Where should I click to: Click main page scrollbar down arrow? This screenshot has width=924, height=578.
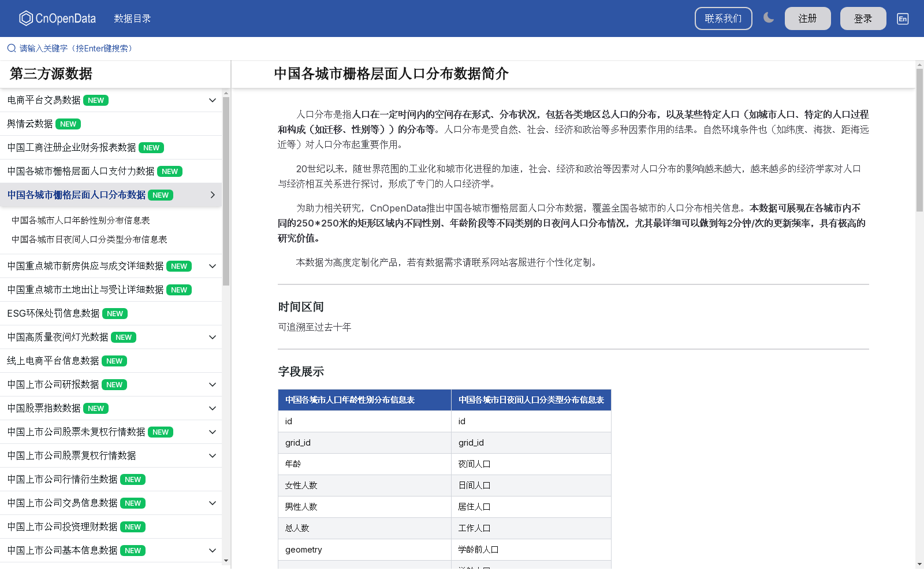919,564
